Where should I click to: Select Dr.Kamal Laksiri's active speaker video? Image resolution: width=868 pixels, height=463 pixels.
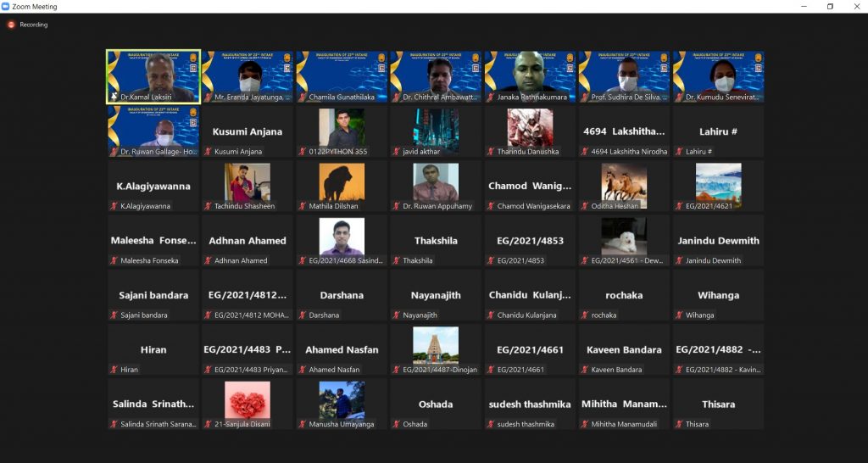tap(153, 75)
